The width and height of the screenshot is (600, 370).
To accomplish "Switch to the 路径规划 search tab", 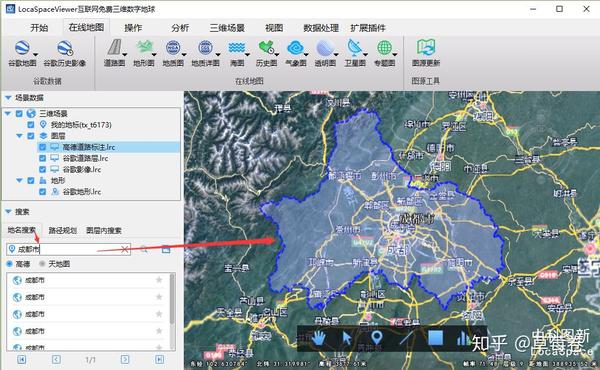I will (62, 230).
